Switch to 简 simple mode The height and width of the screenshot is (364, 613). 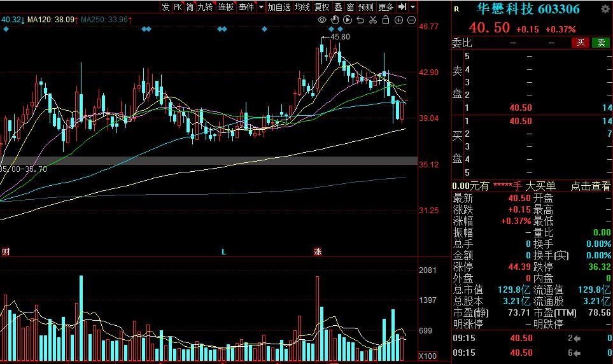[190, 6]
